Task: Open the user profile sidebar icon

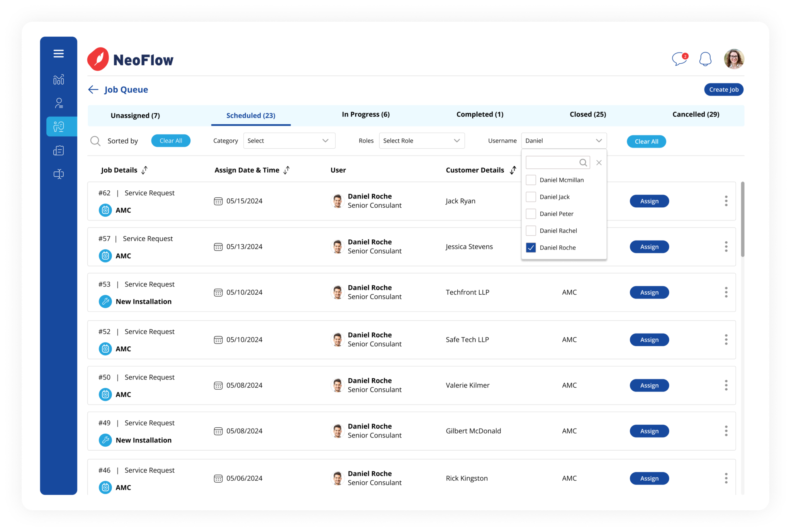Action: (x=59, y=103)
